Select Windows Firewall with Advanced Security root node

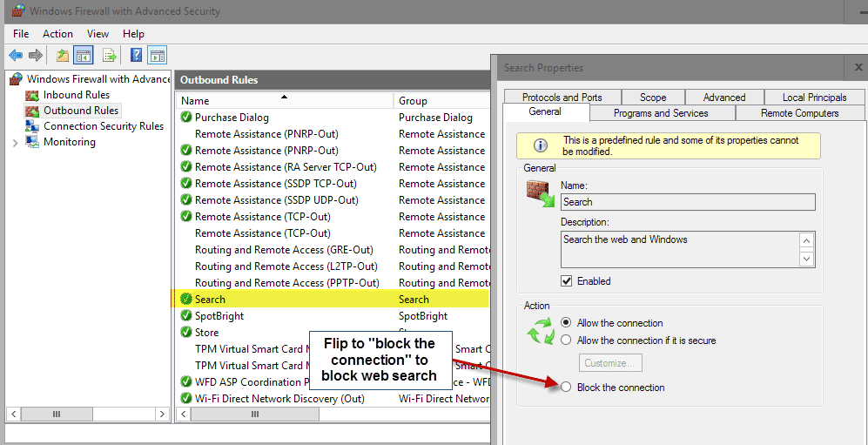[x=98, y=79]
